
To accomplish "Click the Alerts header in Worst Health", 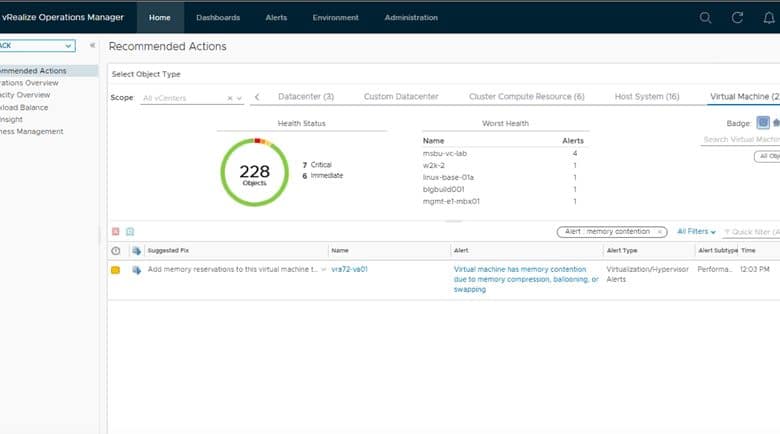I will click(x=573, y=141).
